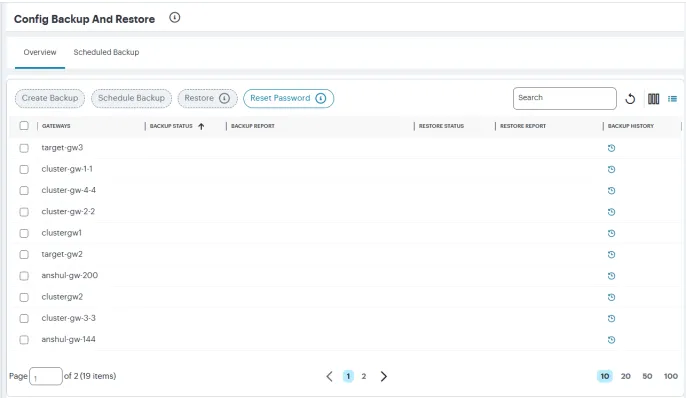This screenshot has width=686, height=398.
Task: Open backup history for cluster-gw-2-2
Action: [612, 212]
